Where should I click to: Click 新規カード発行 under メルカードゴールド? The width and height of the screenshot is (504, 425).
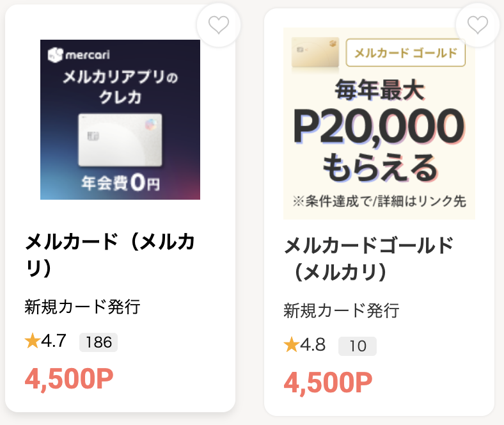[342, 311]
